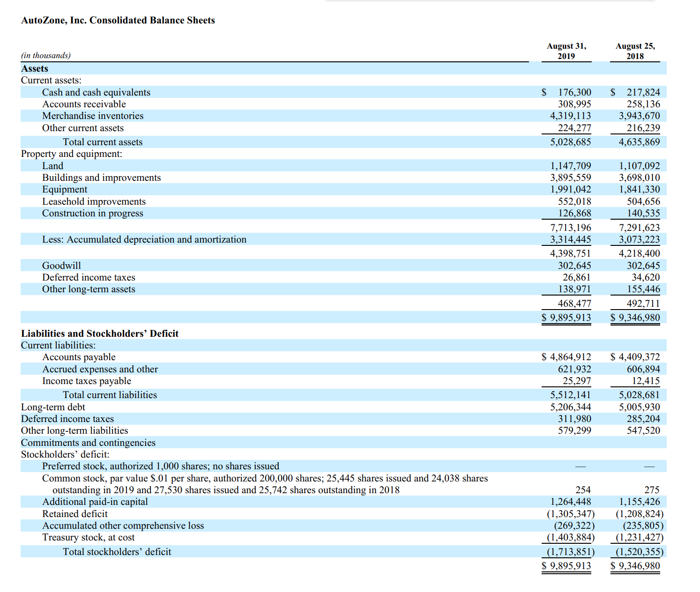Click the value 140,535
Viewport: 700px width, 592px height.
click(x=643, y=213)
